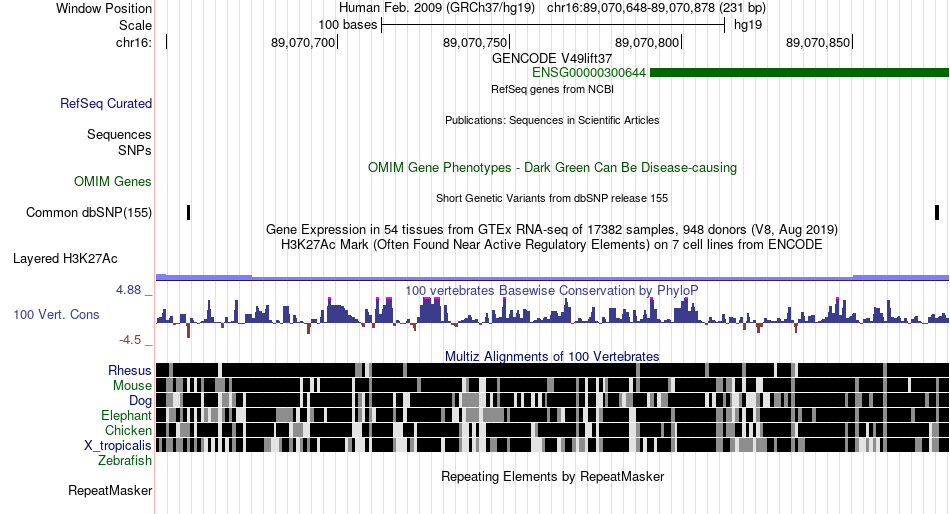The height and width of the screenshot is (514, 950).
Task: Click the Dog alignment row label
Action: pos(140,401)
